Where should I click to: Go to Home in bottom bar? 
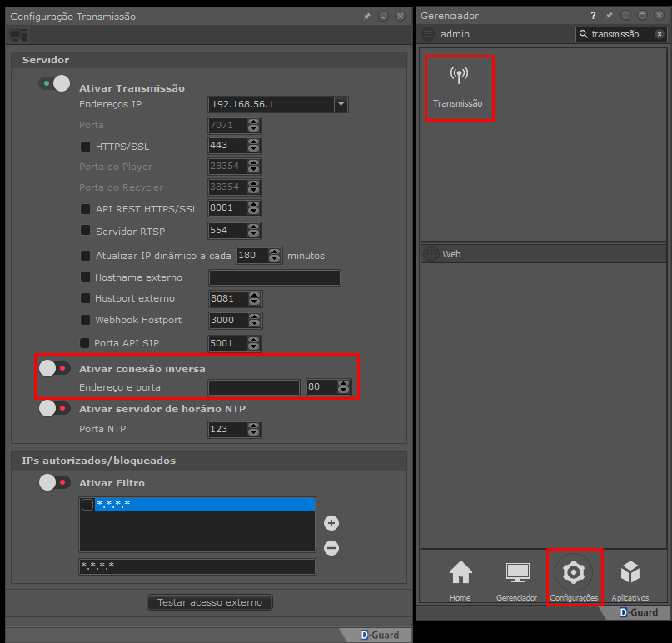(x=460, y=573)
